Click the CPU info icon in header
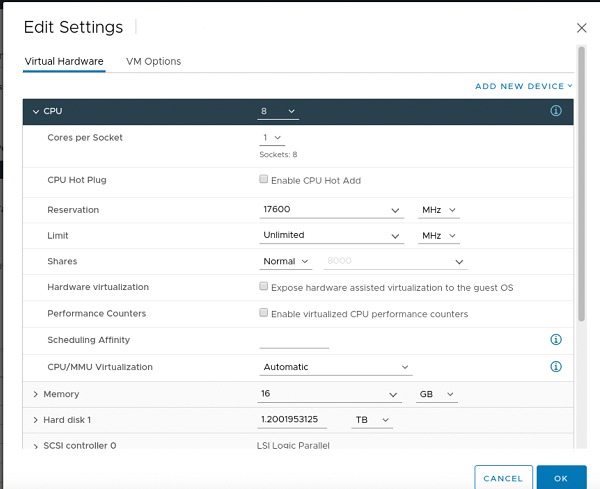The image size is (600, 489). coord(556,111)
